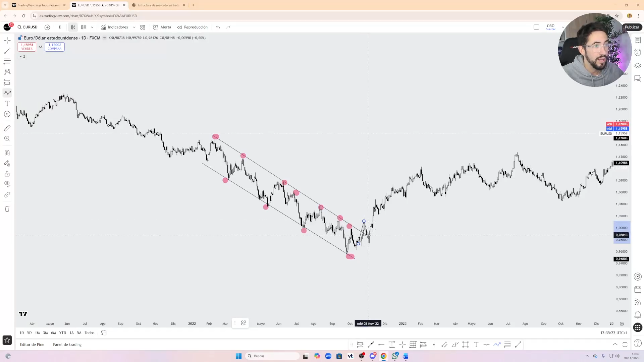Image resolution: width=644 pixels, height=362 pixels.
Task: Delete drawings with trash icon
Action: coord(7,209)
